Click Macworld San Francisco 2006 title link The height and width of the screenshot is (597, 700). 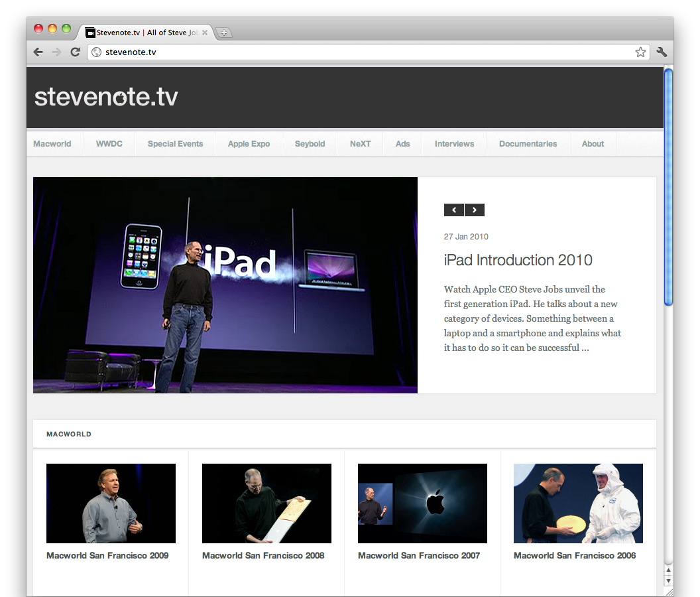[x=575, y=555]
